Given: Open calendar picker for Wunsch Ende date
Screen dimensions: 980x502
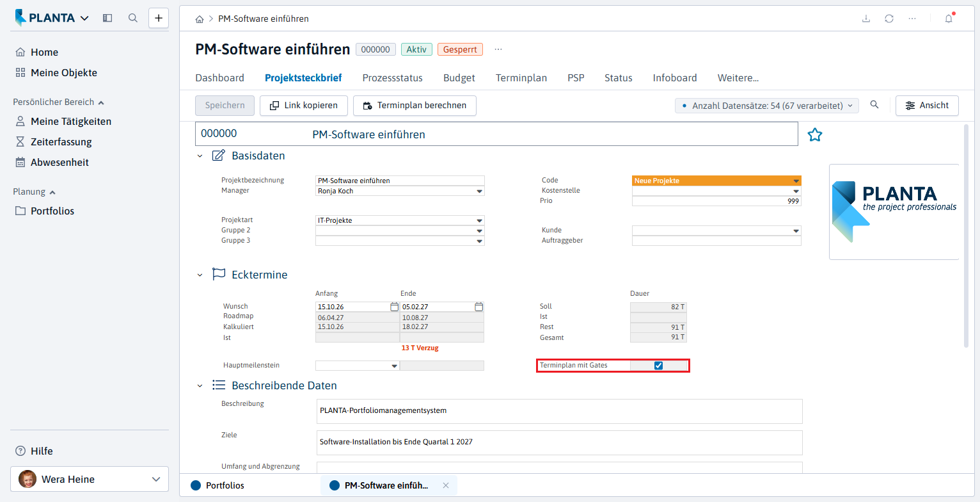Looking at the screenshot, I should [478, 307].
